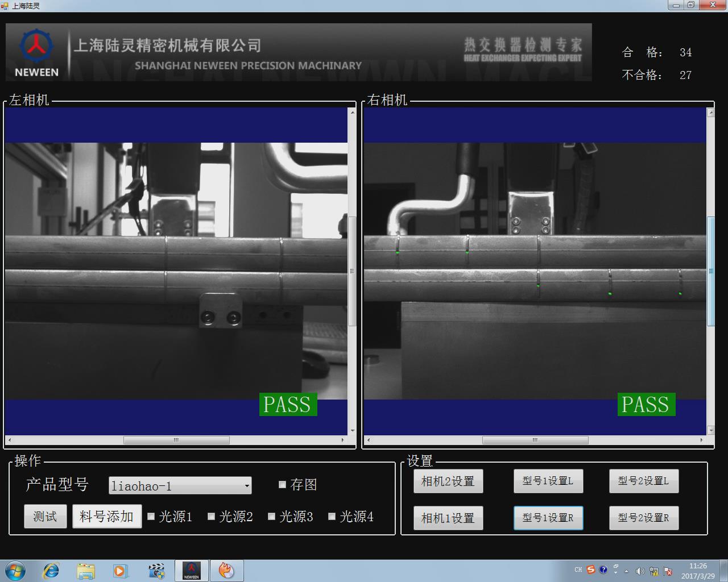Open Windows Explorer folder icon in taskbar
Image resolution: width=728 pixels, height=582 pixels.
point(86,570)
